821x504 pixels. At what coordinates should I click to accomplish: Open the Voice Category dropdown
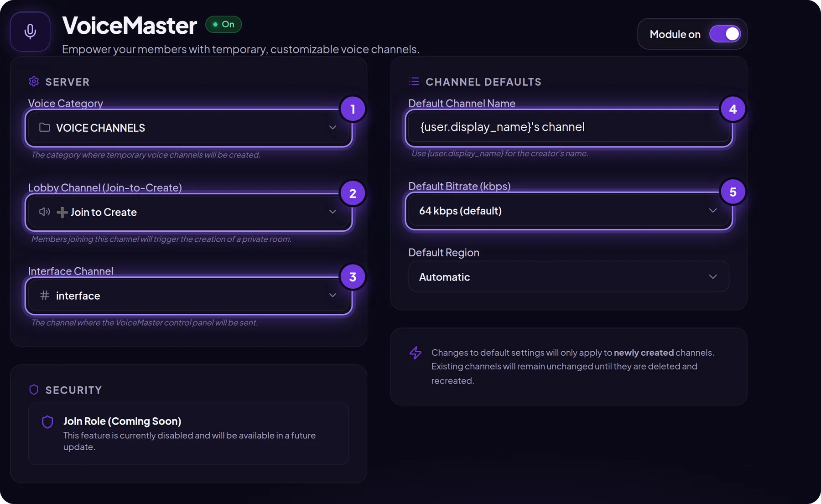point(188,128)
